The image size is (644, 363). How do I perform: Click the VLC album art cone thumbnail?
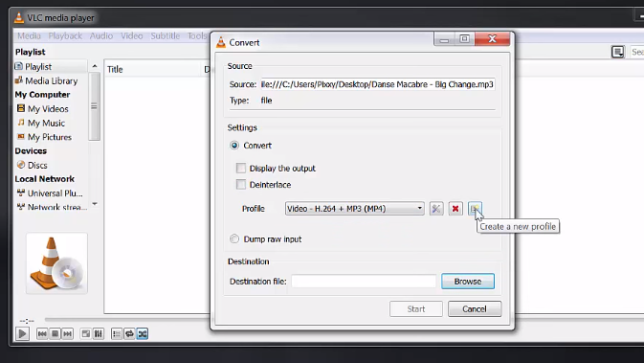pyautogui.click(x=56, y=263)
